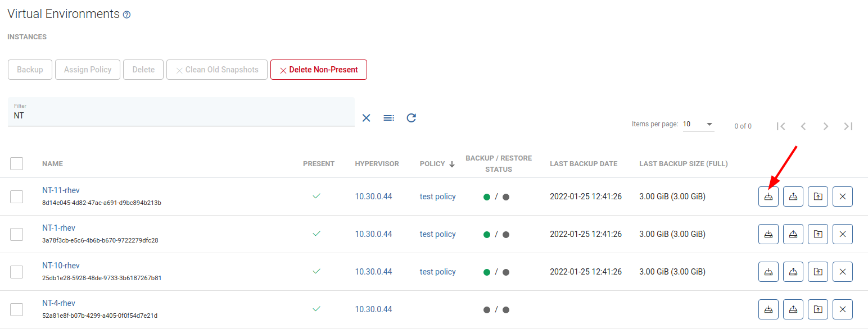Open Virtual Environments help icon
The width and height of the screenshot is (868, 329).
(126, 15)
